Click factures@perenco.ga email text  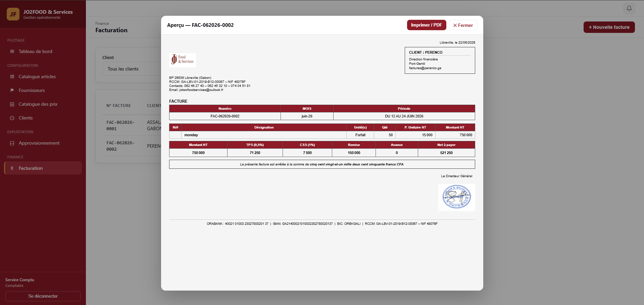point(425,68)
